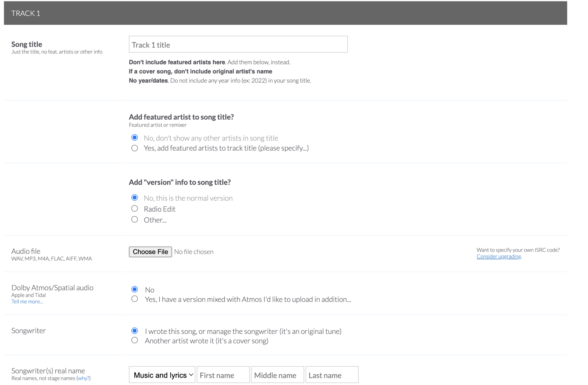
Task: Select the 'Other...' version option
Action: click(x=134, y=220)
